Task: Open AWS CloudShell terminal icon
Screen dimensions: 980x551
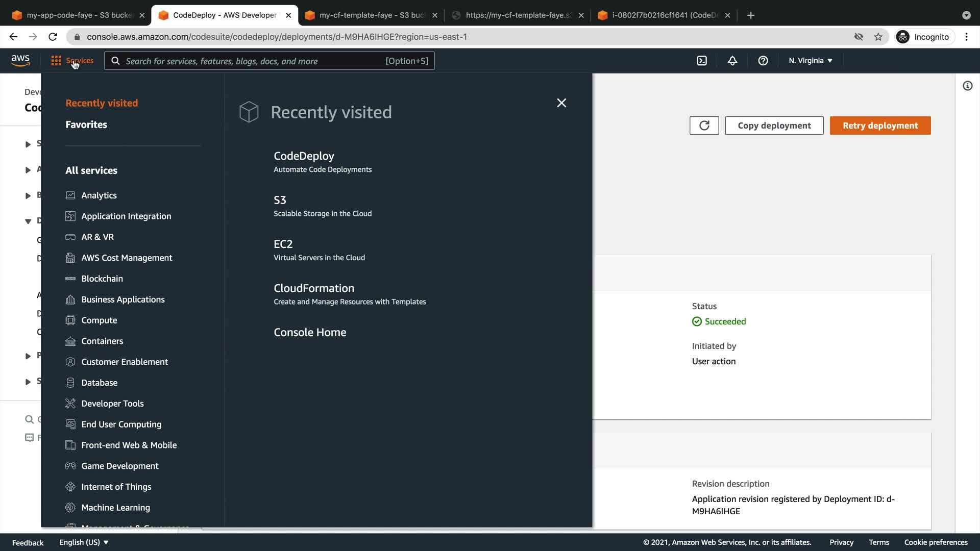Action: (x=702, y=61)
